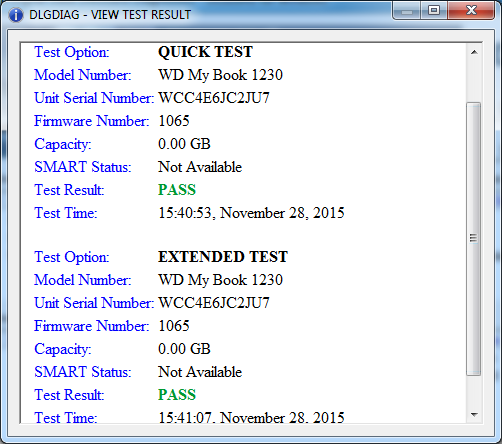This screenshot has height=444, width=502.
Task: Click the first Unit Serial Number: label
Action: [94, 98]
